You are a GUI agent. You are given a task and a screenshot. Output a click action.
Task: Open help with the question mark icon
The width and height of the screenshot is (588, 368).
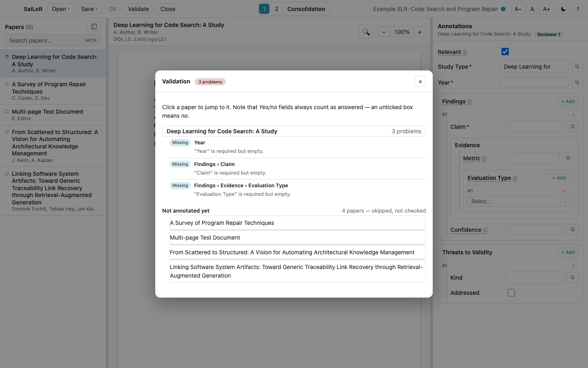click(x=578, y=9)
